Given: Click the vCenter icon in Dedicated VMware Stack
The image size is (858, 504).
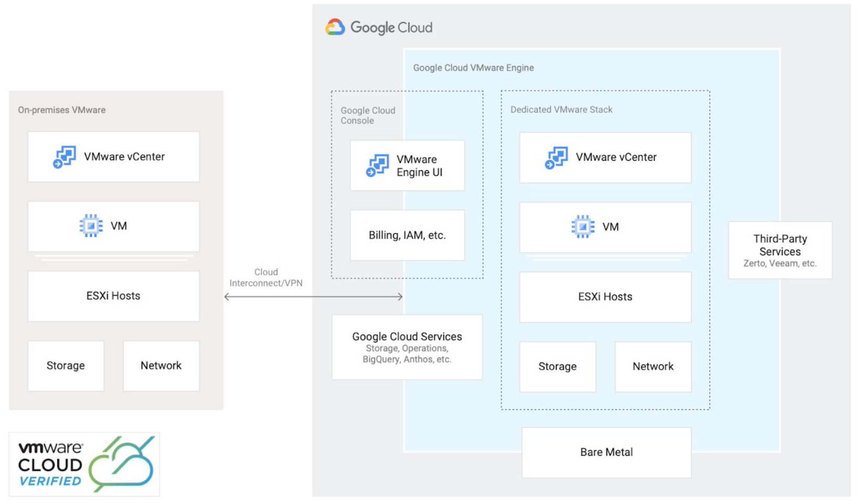Looking at the screenshot, I should [557, 157].
